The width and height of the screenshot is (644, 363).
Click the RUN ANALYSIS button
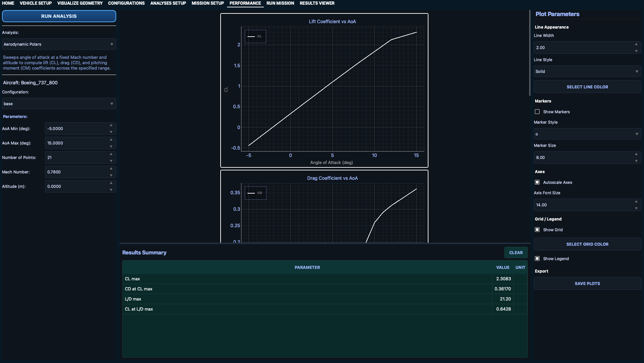pos(59,16)
